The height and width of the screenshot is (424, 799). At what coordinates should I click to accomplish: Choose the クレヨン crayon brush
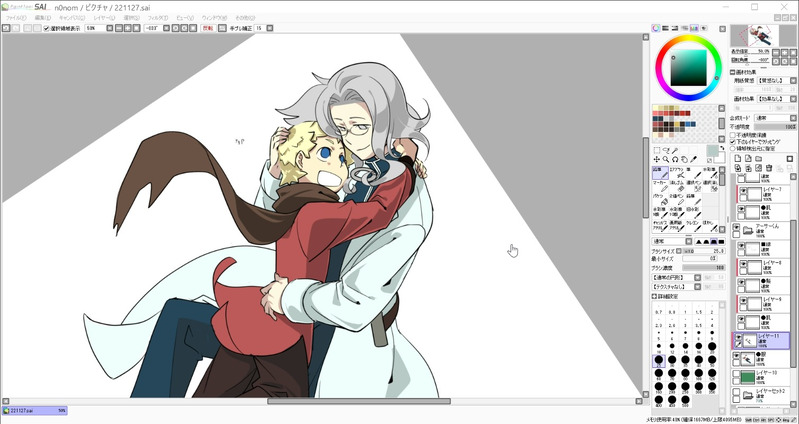click(694, 226)
